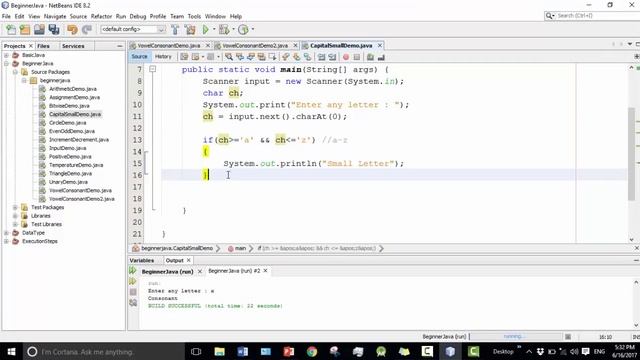Image resolution: width=640 pixels, height=360 pixels.
Task: Click the editor vertical scrollbar
Action: coord(632,153)
